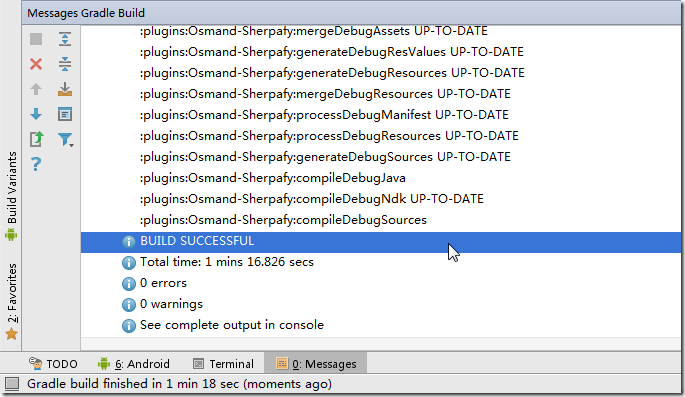
Task: Click the Autoscroll to Source icon
Action: pos(65,90)
